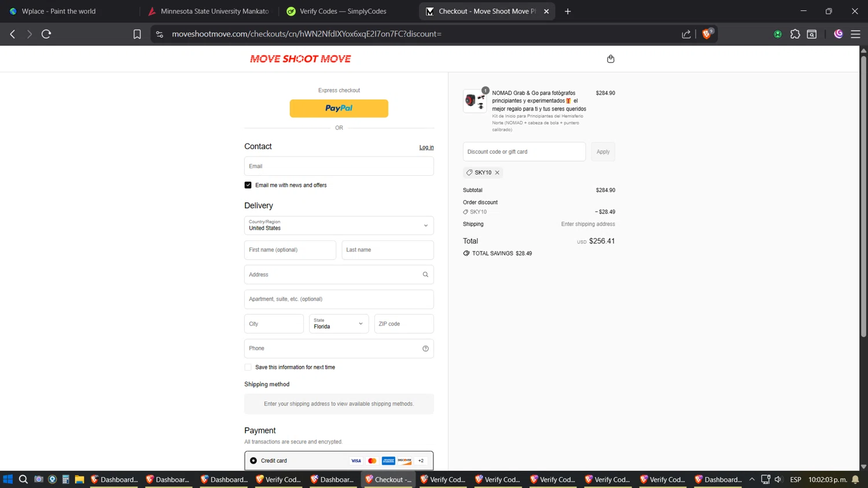
Task: Click the Move Shoot Move logo
Action: 300,59
